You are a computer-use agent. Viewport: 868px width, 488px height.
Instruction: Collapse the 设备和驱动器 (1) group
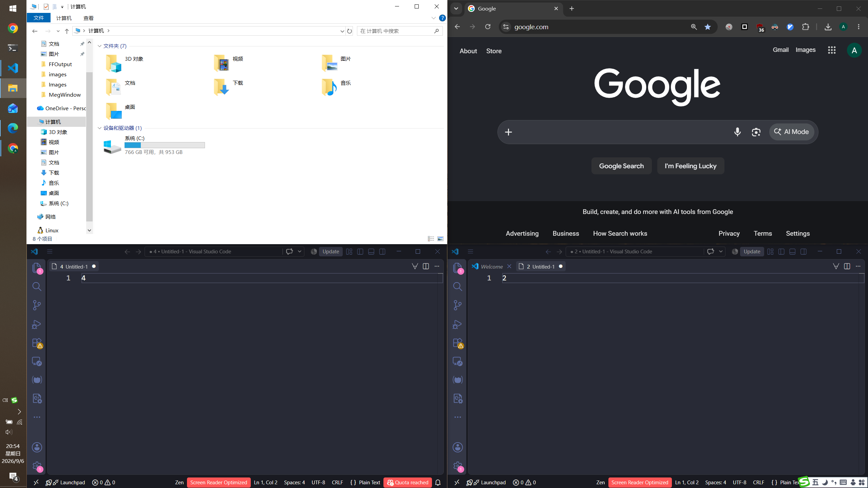[x=99, y=128]
